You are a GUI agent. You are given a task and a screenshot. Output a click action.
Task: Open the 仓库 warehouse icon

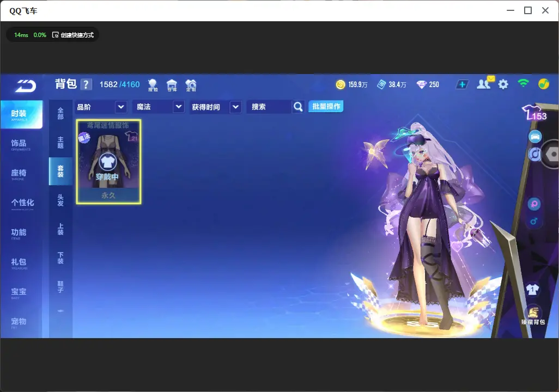click(172, 85)
